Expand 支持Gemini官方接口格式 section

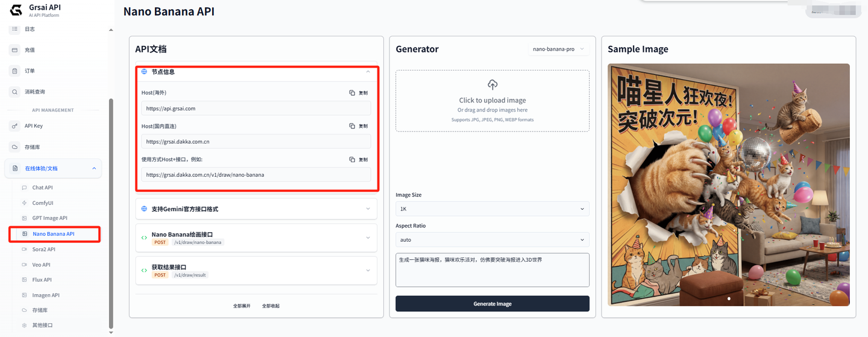(x=368, y=209)
